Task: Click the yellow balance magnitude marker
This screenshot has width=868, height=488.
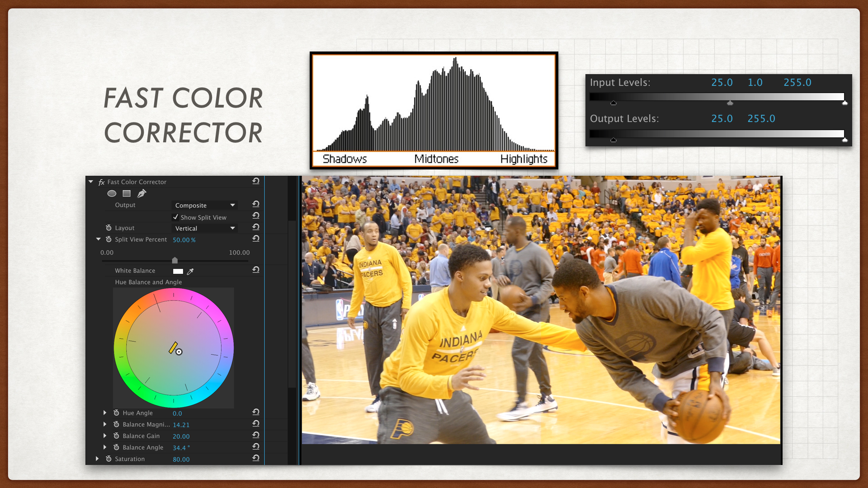Action: click(x=173, y=347)
